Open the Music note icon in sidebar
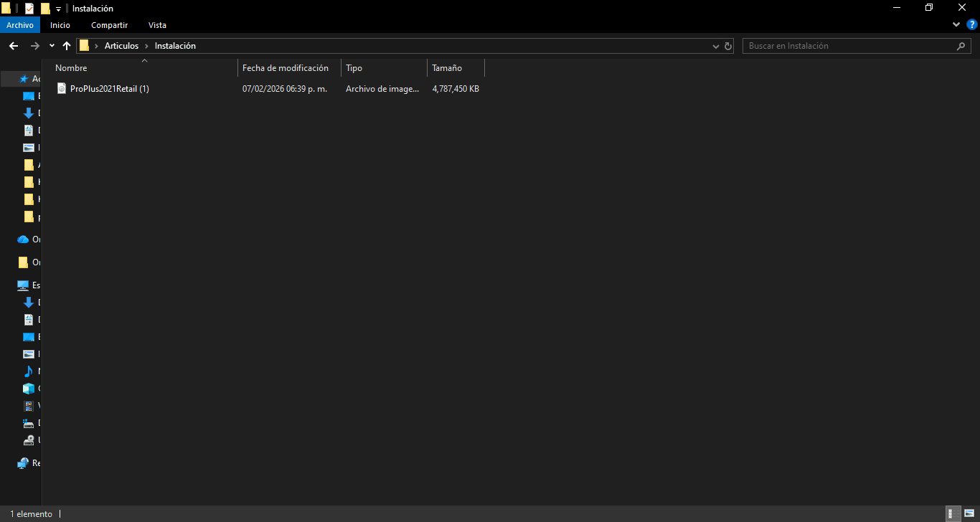 [x=29, y=371]
